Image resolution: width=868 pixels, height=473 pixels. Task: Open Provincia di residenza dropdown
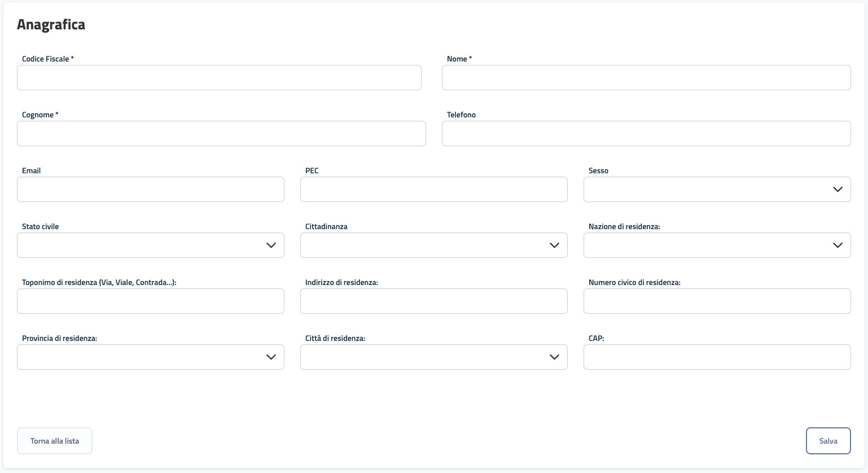point(150,357)
